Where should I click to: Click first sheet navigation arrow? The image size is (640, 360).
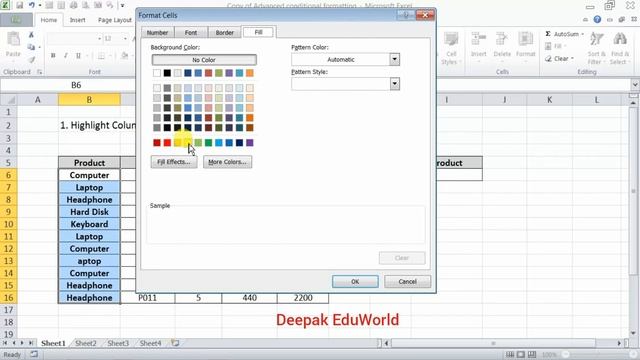(x=6, y=343)
